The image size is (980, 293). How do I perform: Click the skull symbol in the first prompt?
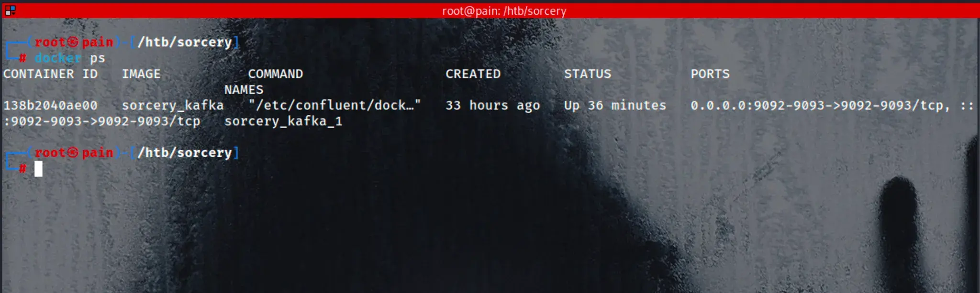point(73,42)
